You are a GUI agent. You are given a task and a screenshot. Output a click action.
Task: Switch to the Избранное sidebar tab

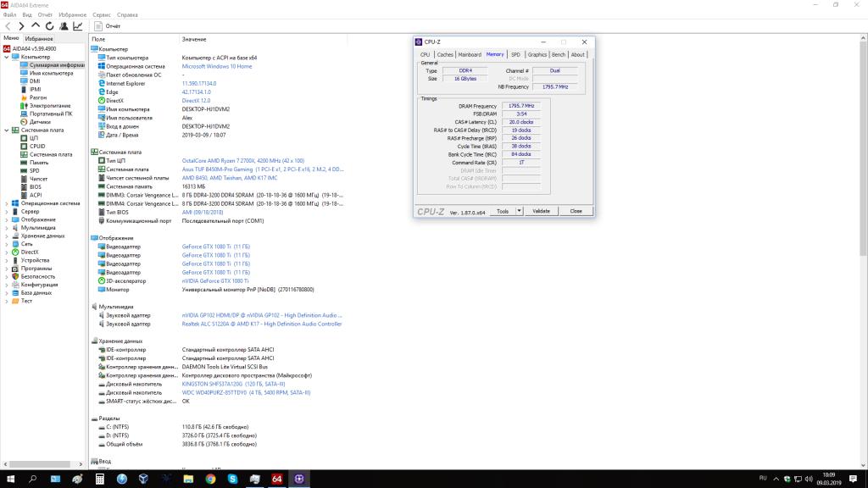point(39,39)
